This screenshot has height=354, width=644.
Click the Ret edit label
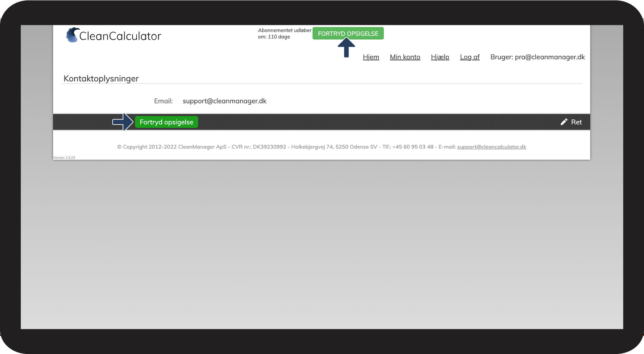point(577,122)
